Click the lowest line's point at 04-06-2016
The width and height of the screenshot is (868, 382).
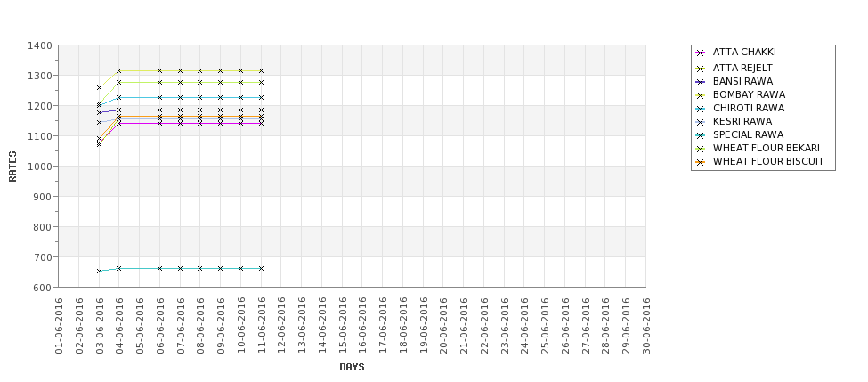pos(119,269)
